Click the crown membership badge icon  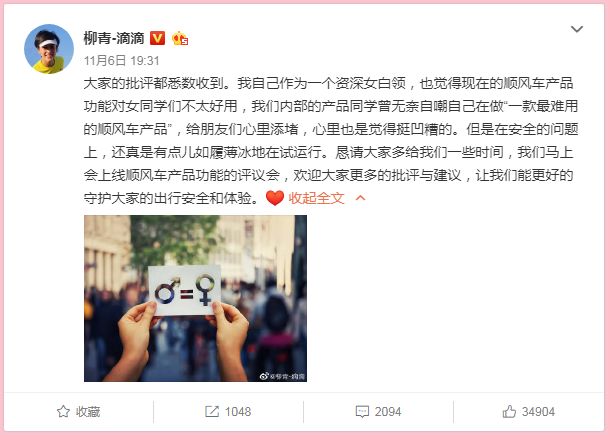180,39
